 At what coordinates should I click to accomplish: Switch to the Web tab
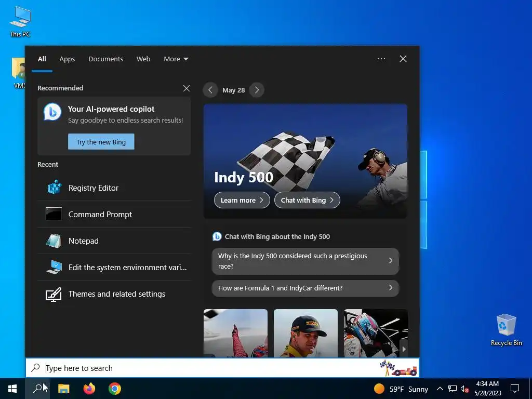pos(143,59)
